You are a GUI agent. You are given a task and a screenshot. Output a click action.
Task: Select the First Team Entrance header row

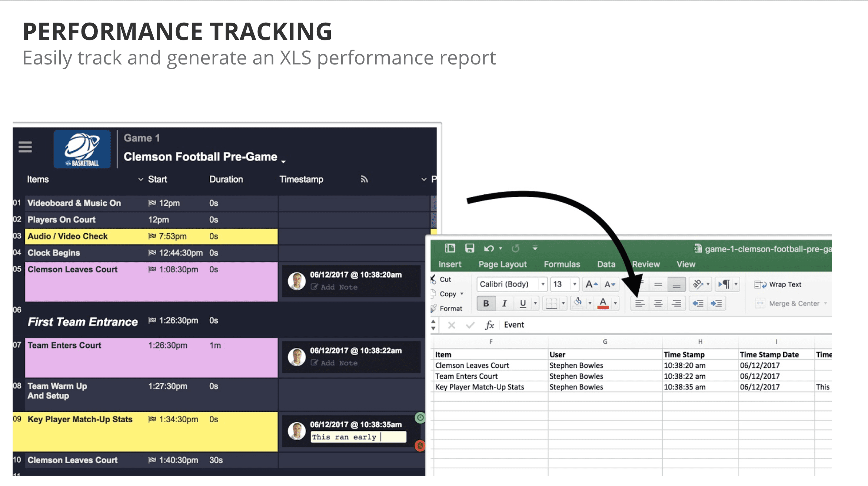[151, 321]
